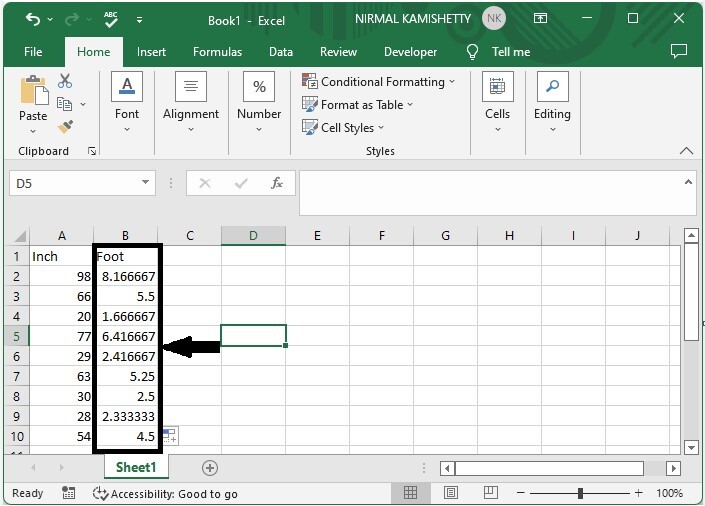
Task: Open Ribbon Display Options icon
Action: (x=540, y=18)
